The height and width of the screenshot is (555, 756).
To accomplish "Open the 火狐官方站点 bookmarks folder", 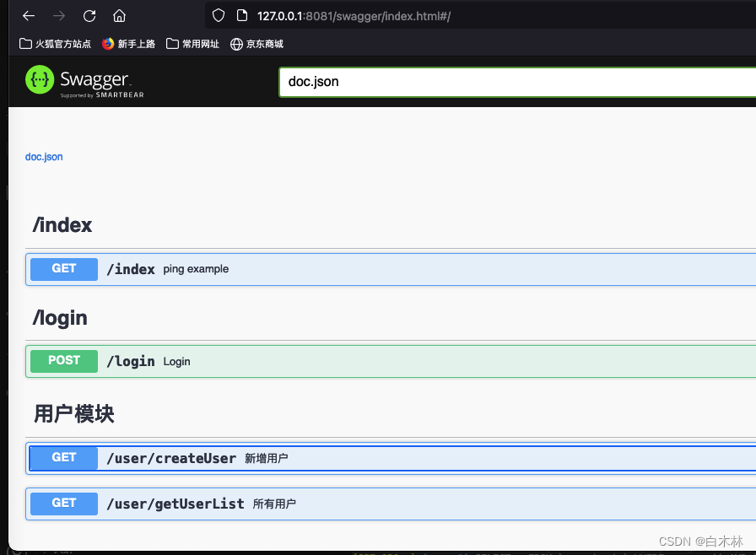I will coord(54,44).
